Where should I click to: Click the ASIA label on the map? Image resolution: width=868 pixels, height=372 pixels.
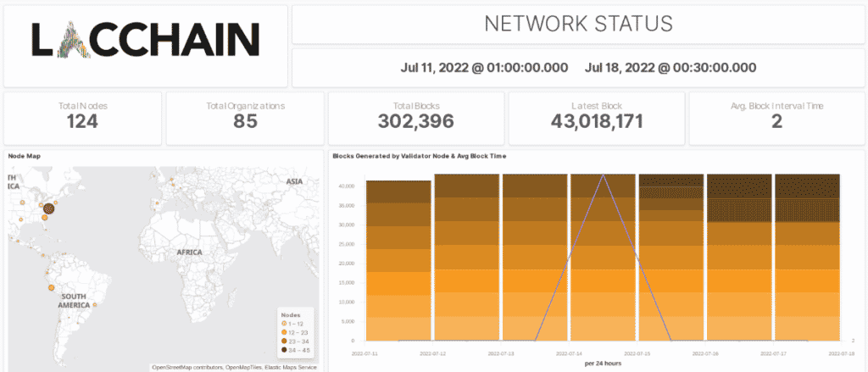[x=294, y=181]
